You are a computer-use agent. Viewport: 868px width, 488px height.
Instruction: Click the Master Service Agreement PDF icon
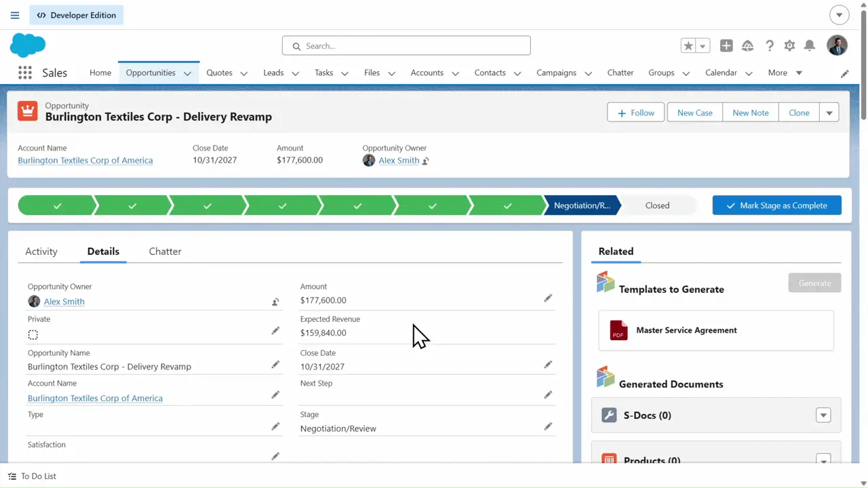coord(618,330)
